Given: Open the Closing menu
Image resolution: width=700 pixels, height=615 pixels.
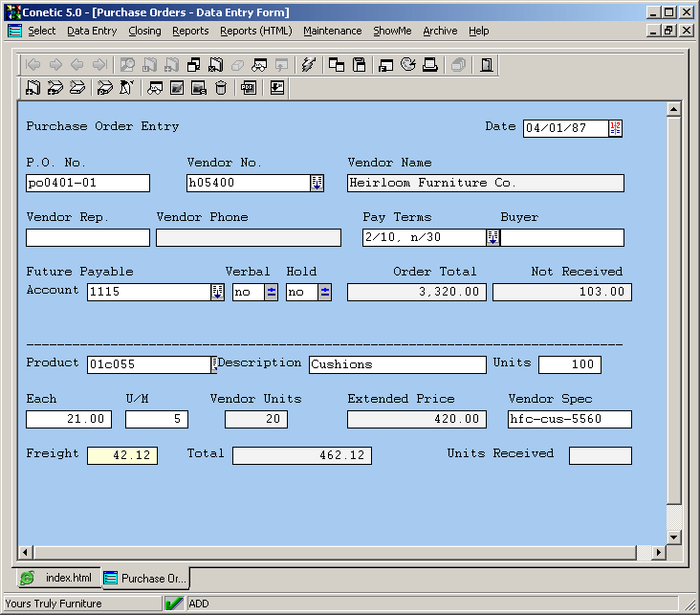Looking at the screenshot, I should pyautogui.click(x=144, y=31).
